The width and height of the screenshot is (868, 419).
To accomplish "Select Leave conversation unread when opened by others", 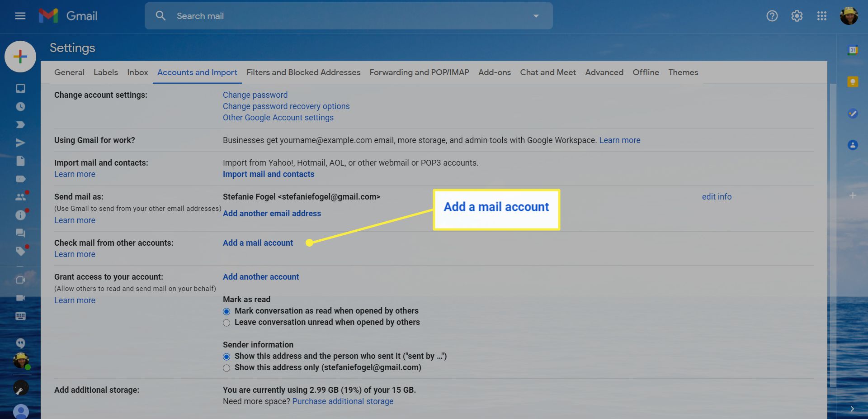I will tap(226, 323).
